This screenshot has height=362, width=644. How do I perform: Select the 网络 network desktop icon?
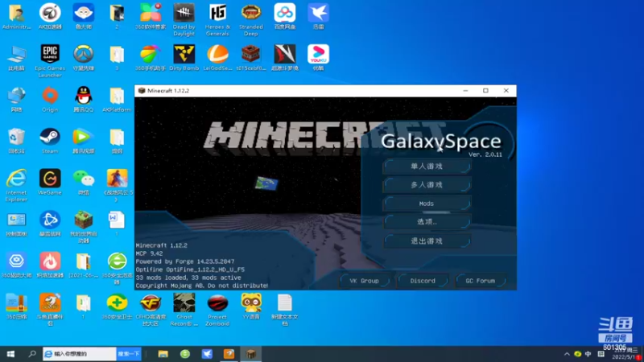16,99
